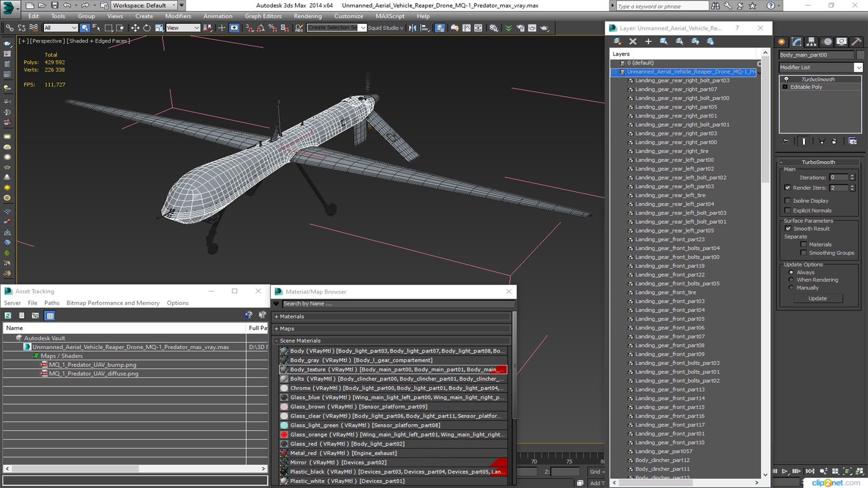Toggle Smooth Result checkbox

[x=788, y=229]
